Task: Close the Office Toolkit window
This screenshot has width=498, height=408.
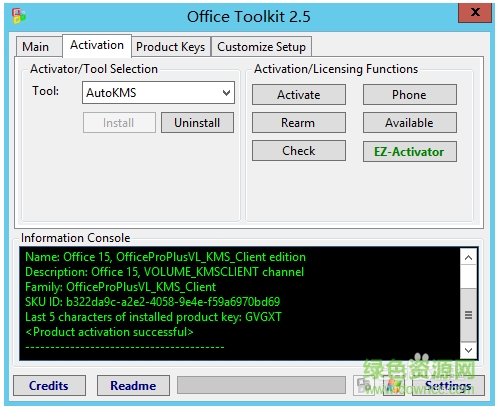Action: [475, 13]
